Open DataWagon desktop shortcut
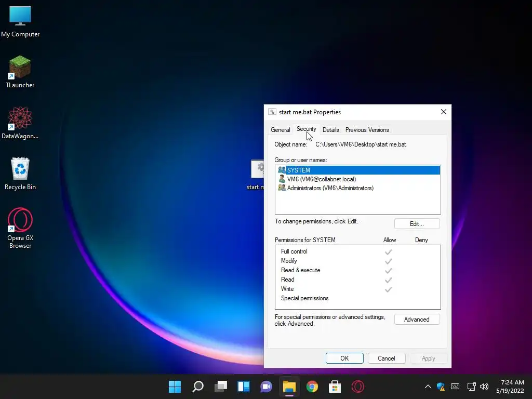532x399 pixels. click(x=20, y=123)
